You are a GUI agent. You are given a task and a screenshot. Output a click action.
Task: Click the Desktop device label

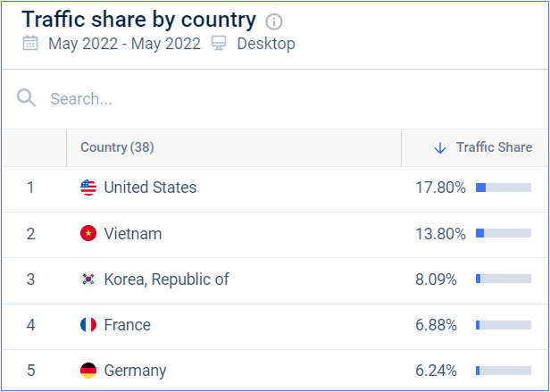click(x=266, y=44)
